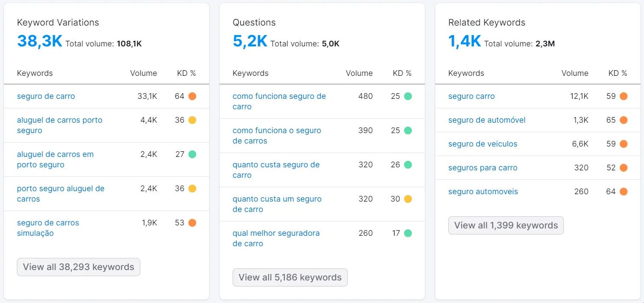
Task: Click the 1,4K Related Keywords total
Action: point(465,41)
